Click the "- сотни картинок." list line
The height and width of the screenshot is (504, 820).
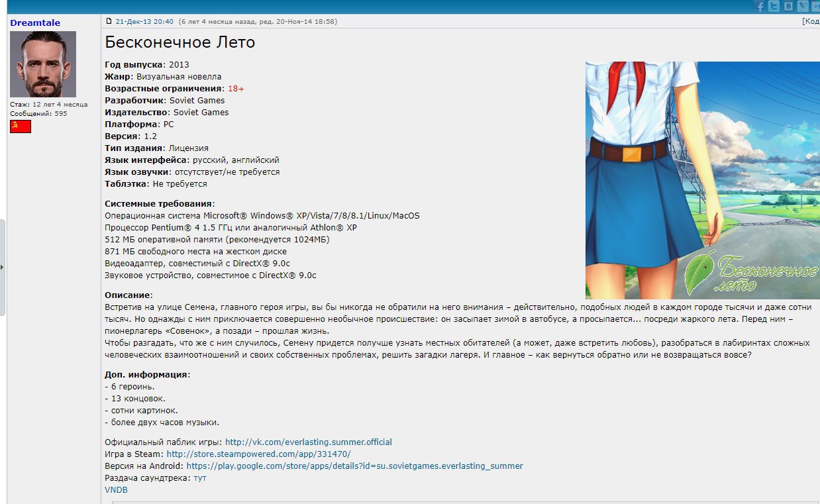coord(141,410)
